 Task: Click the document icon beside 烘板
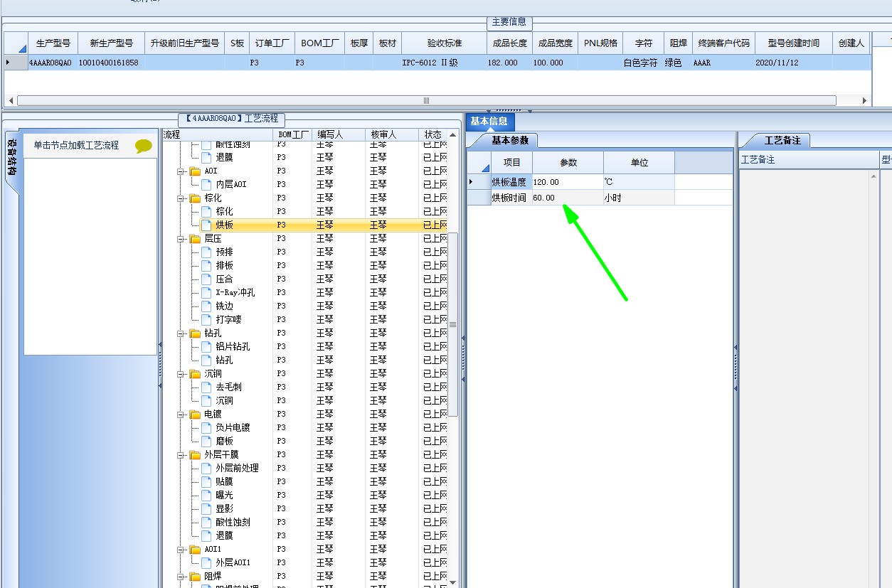pyautogui.click(x=206, y=225)
